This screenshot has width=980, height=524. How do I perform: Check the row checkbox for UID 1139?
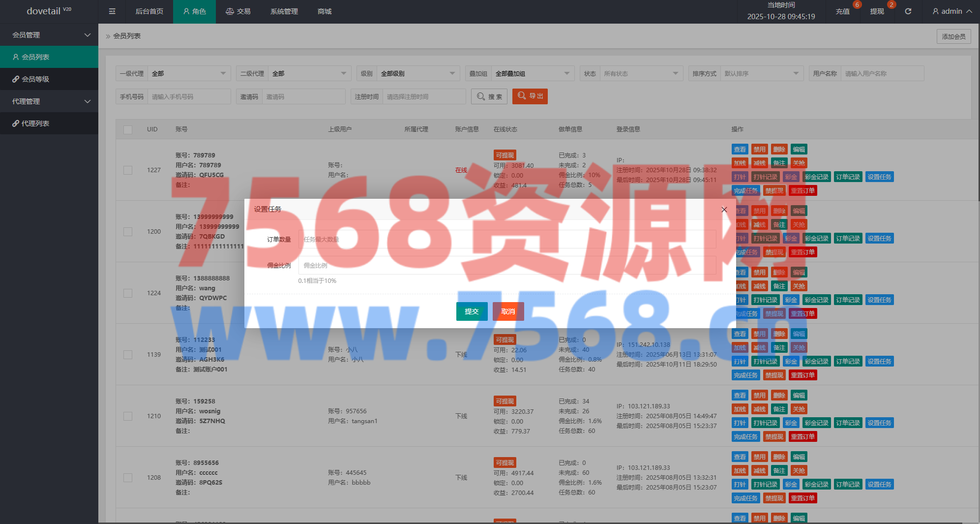click(128, 355)
